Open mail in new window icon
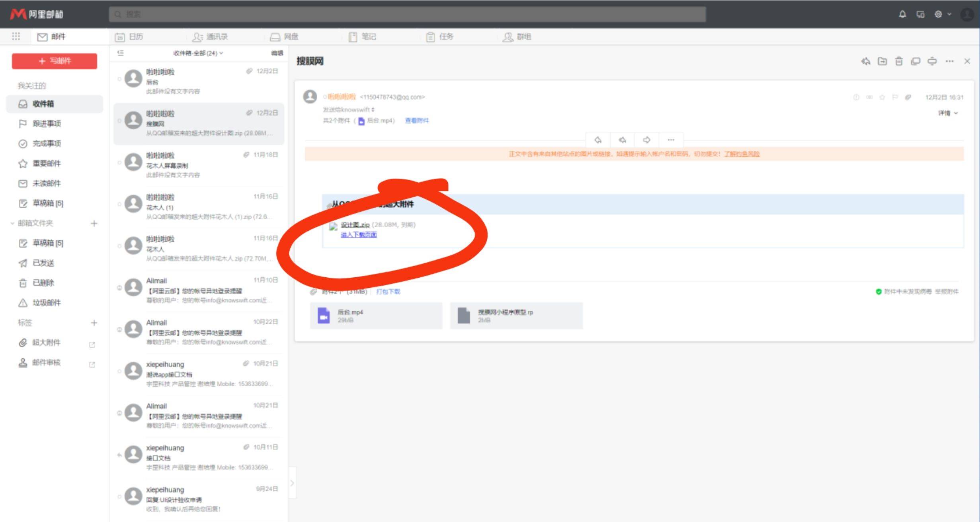 click(916, 61)
